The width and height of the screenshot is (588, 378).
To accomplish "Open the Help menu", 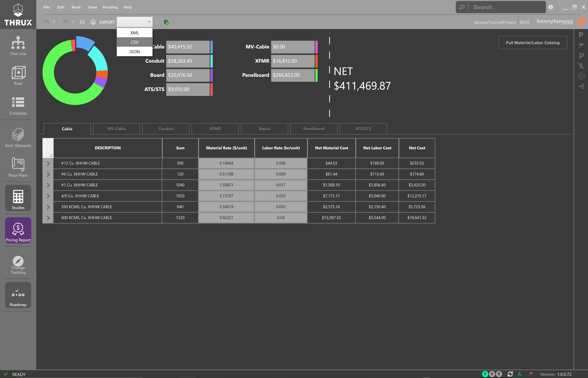I will click(128, 7).
